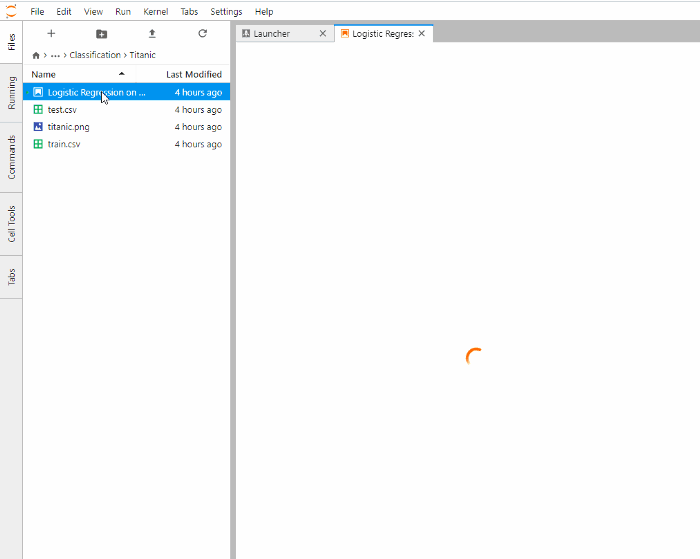Create a new folder using toolbar icon

point(101,33)
